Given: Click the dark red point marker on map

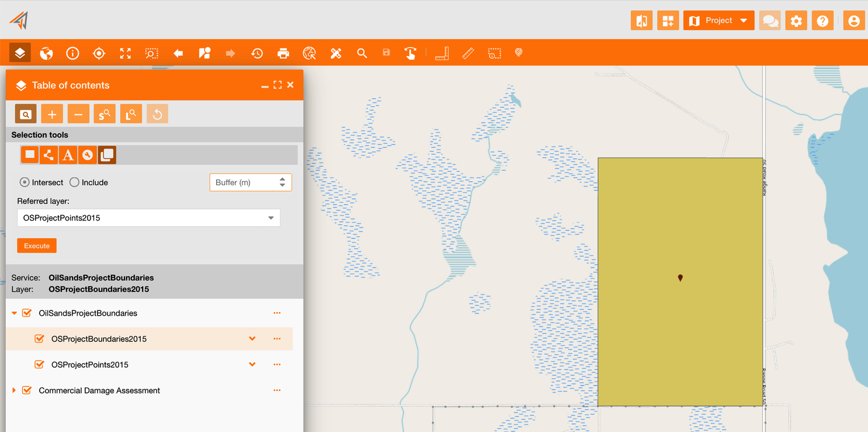Looking at the screenshot, I should point(680,278).
